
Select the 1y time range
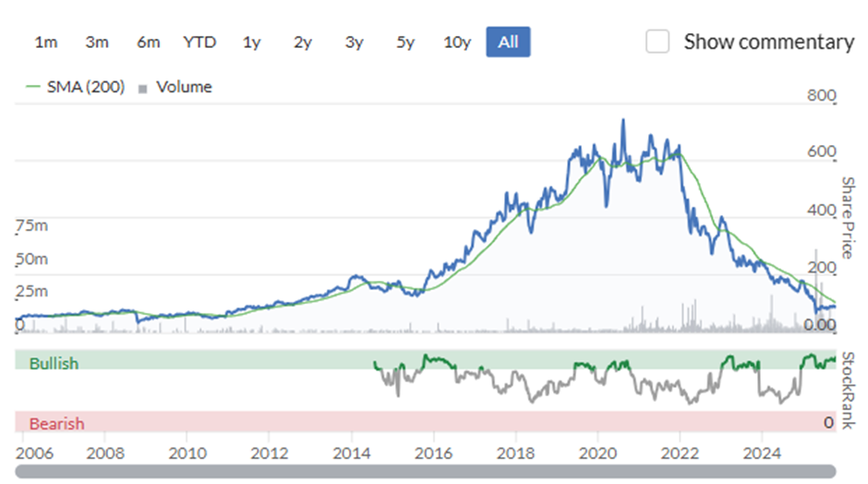(x=251, y=42)
